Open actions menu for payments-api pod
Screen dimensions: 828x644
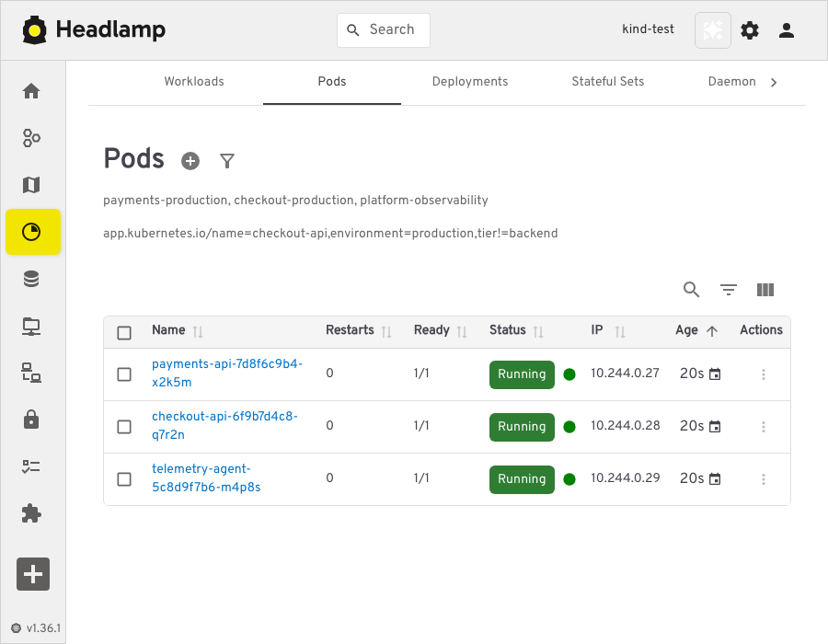pyautogui.click(x=763, y=374)
